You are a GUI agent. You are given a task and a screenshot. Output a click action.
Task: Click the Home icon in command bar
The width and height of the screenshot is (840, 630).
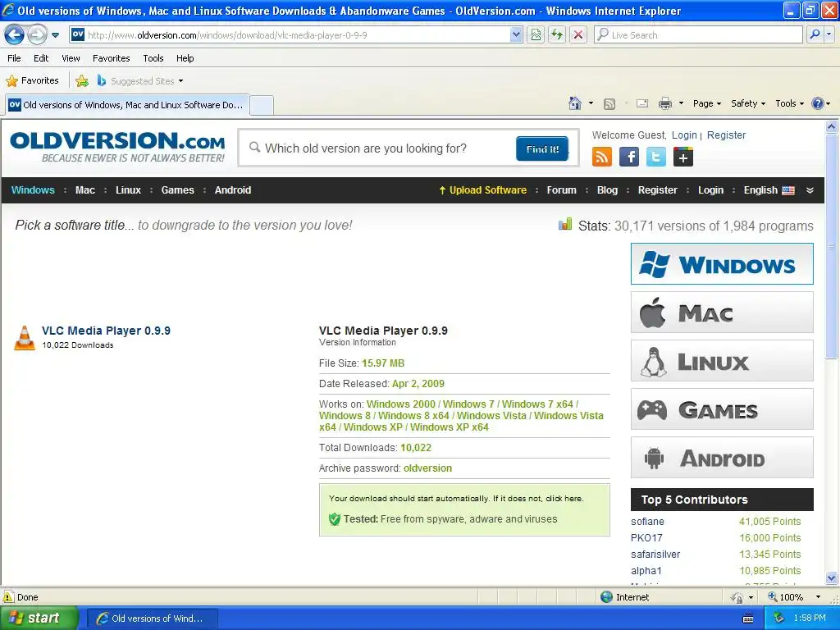tap(575, 103)
